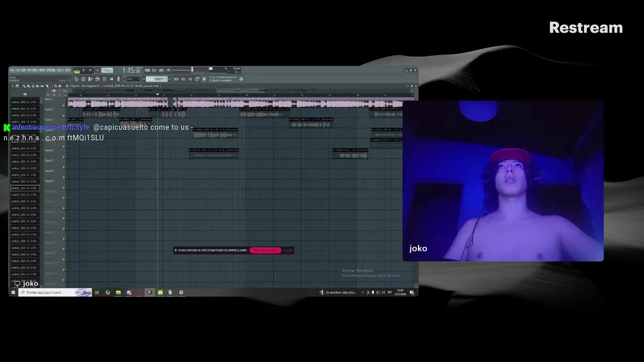The image size is (644, 362).
Task: Toggle Track 1 mute LED
Action: pos(63,106)
